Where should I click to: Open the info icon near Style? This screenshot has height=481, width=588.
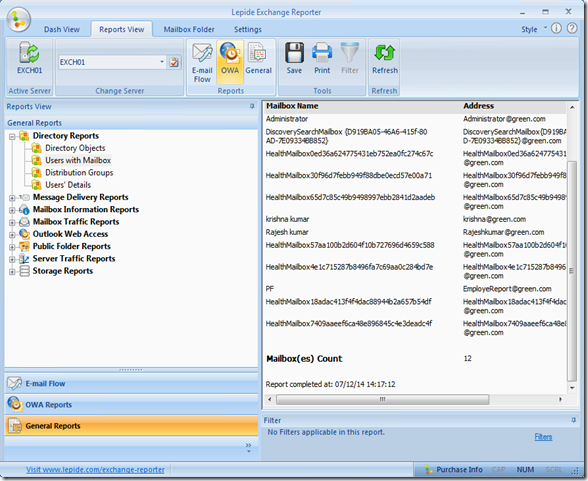coord(556,28)
